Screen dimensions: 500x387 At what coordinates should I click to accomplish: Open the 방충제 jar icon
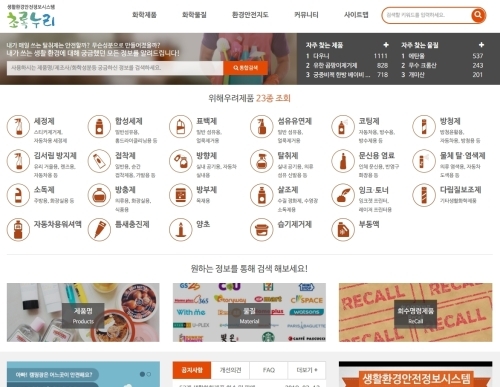(x=99, y=195)
